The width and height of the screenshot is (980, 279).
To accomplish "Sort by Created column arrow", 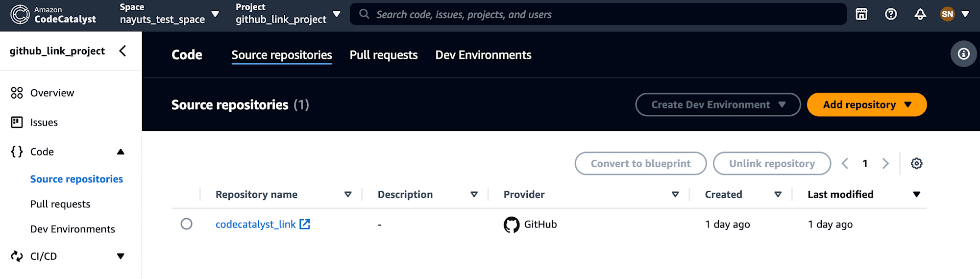I will 778,195.
